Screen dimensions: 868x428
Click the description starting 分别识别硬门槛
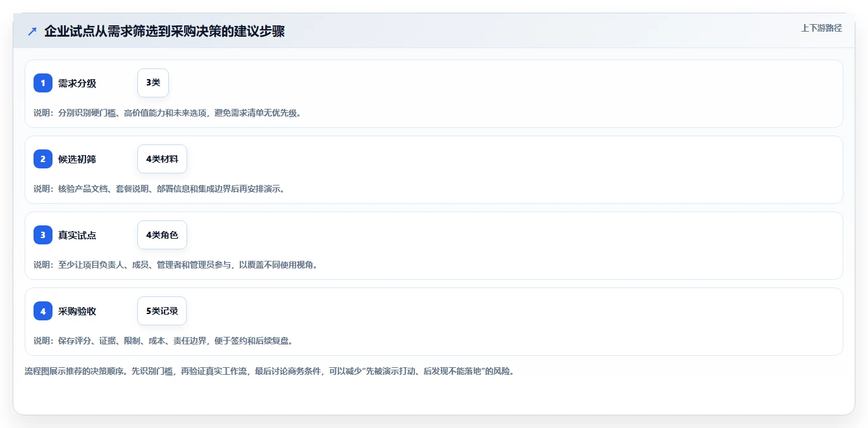coord(168,113)
